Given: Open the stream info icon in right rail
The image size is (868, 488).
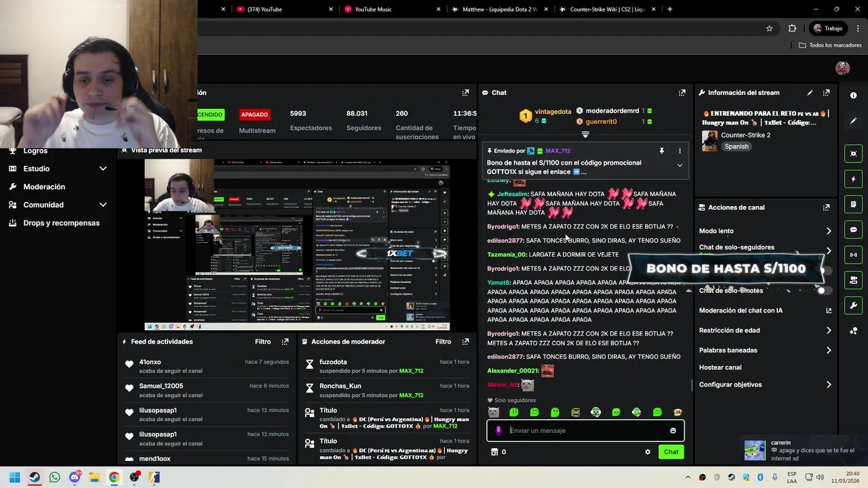Looking at the screenshot, I should (x=854, y=96).
